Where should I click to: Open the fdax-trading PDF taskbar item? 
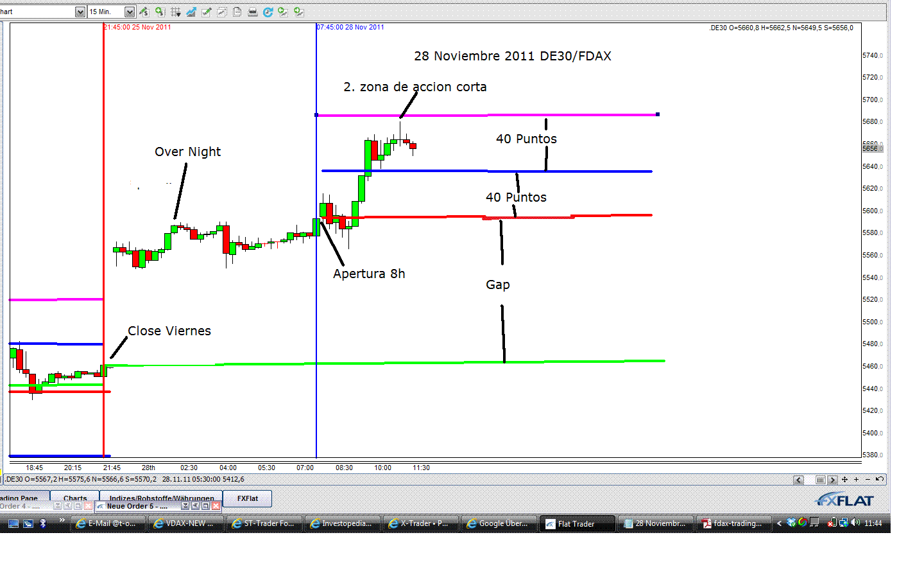click(733, 523)
